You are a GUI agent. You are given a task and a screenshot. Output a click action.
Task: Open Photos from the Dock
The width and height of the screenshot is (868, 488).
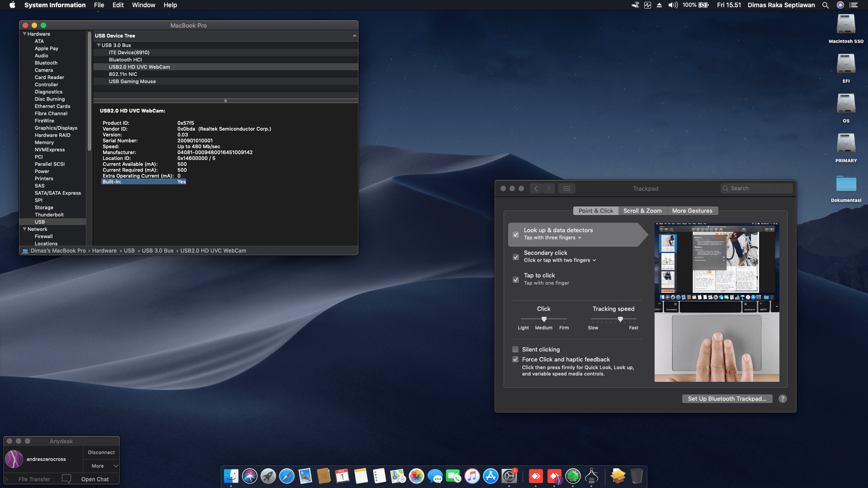pos(416,476)
